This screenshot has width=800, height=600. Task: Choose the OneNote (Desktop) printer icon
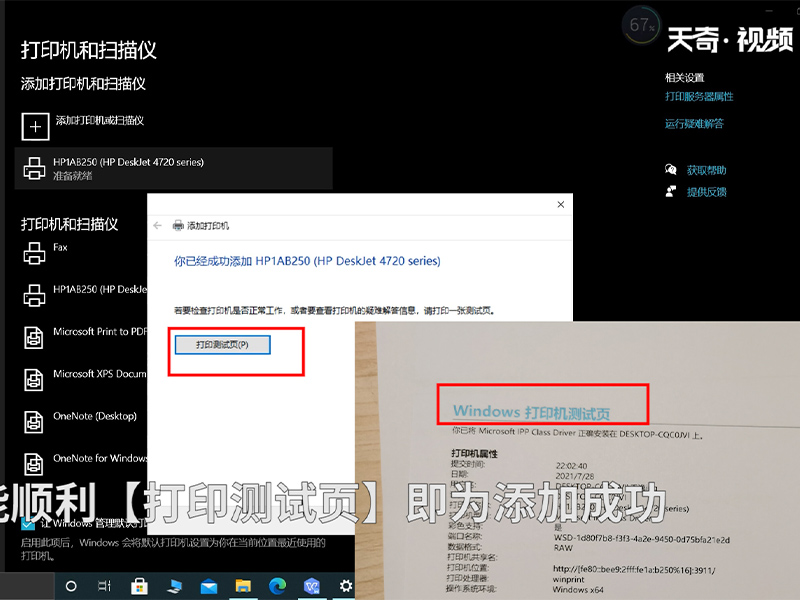point(34,422)
